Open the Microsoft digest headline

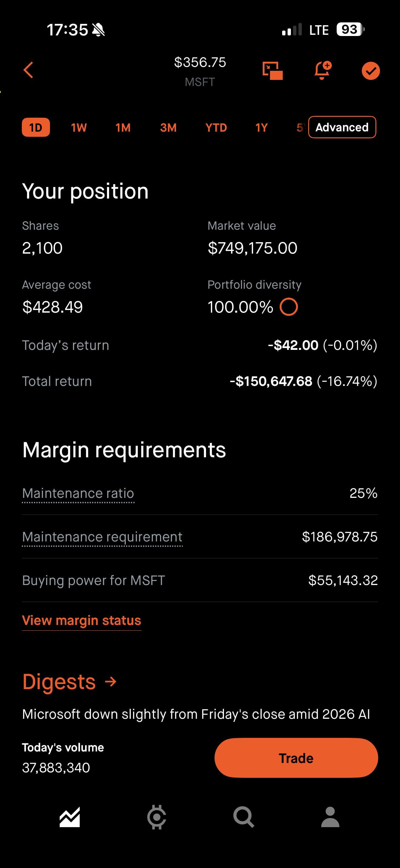pos(196,714)
